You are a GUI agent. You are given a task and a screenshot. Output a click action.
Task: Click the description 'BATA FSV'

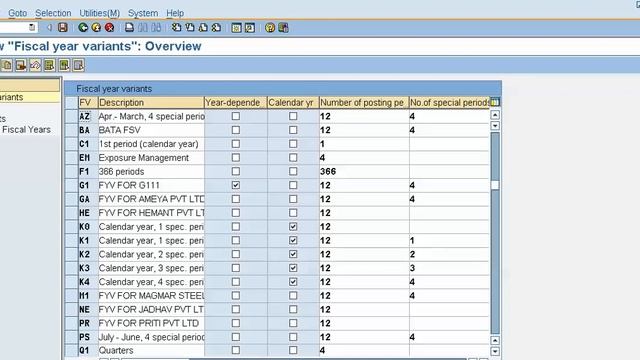(x=120, y=130)
